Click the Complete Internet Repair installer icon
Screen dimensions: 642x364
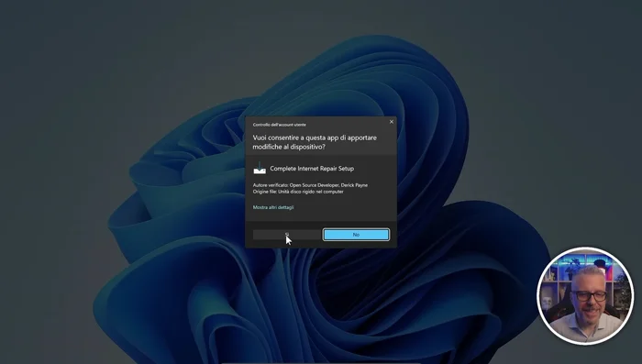[x=260, y=169]
